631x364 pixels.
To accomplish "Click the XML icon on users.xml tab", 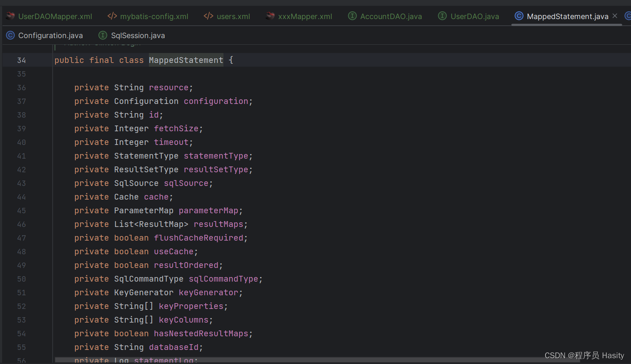I will click(x=209, y=16).
